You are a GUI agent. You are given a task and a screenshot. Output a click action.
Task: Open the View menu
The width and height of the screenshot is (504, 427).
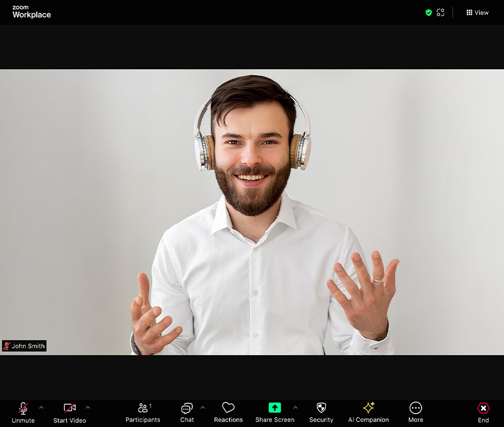coord(477,12)
